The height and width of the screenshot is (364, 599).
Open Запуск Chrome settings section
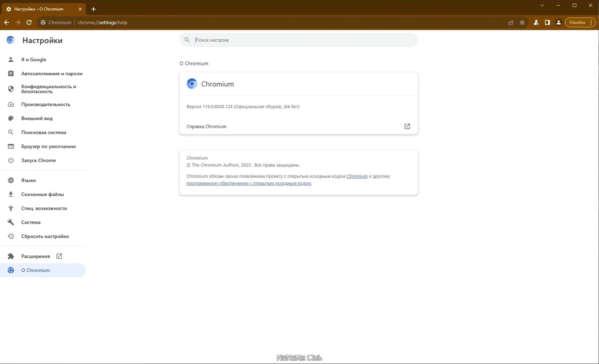(43, 161)
